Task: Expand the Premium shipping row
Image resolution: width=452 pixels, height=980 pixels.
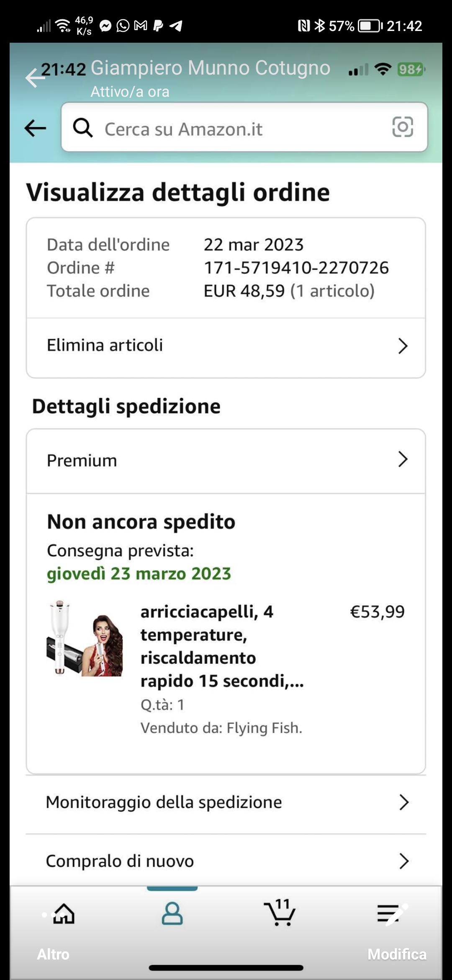Action: [403, 459]
